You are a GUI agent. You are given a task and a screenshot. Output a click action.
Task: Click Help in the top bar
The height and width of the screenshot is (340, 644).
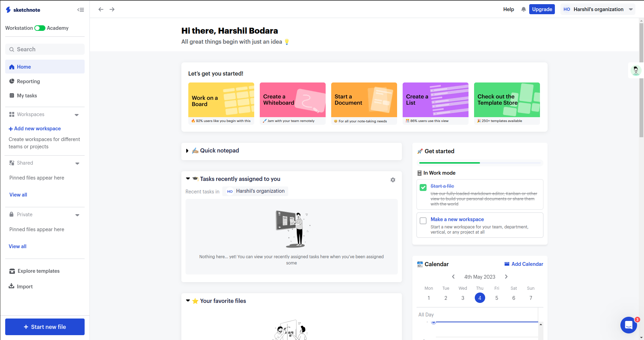click(x=508, y=9)
